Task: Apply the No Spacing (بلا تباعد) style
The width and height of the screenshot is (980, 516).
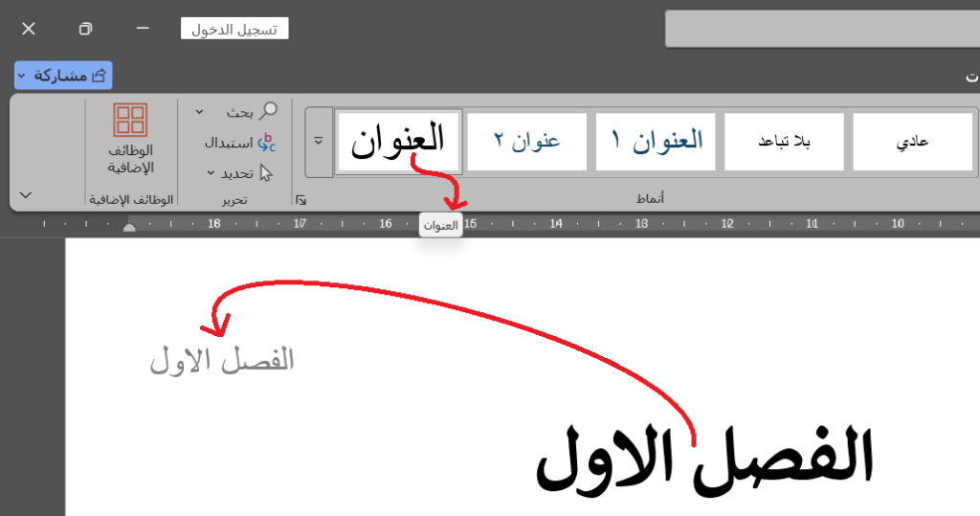Action: point(784,142)
